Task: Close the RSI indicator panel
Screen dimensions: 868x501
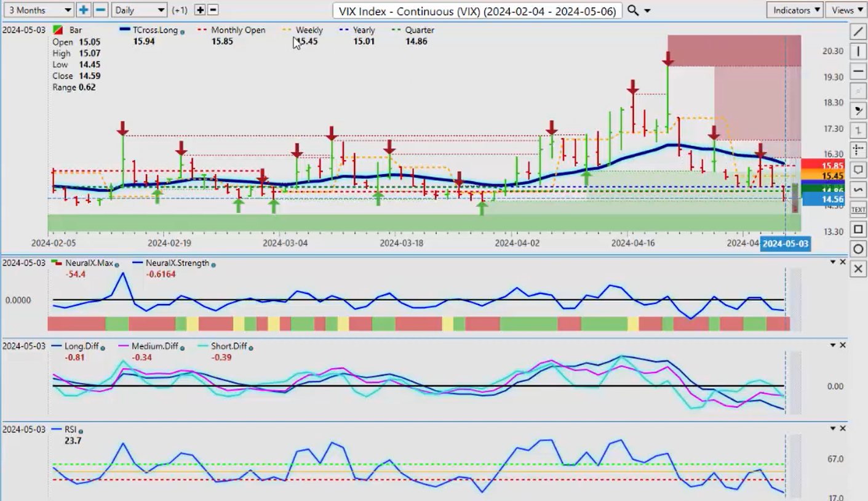Action: click(x=843, y=428)
